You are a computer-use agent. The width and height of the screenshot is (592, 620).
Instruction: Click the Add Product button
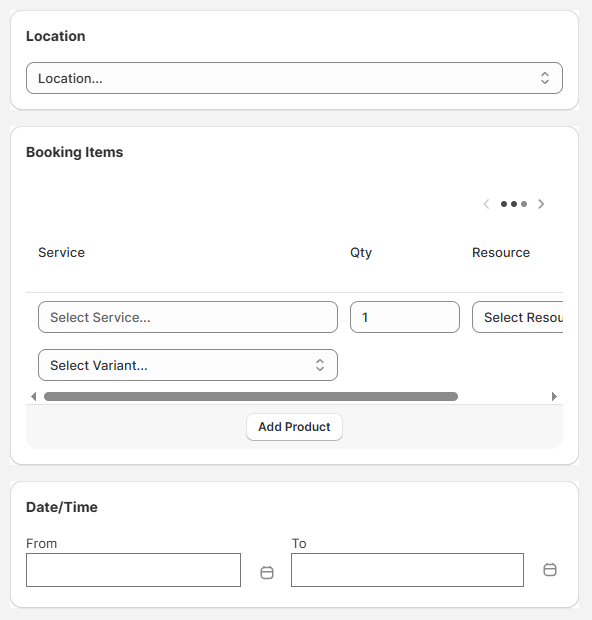click(x=294, y=427)
